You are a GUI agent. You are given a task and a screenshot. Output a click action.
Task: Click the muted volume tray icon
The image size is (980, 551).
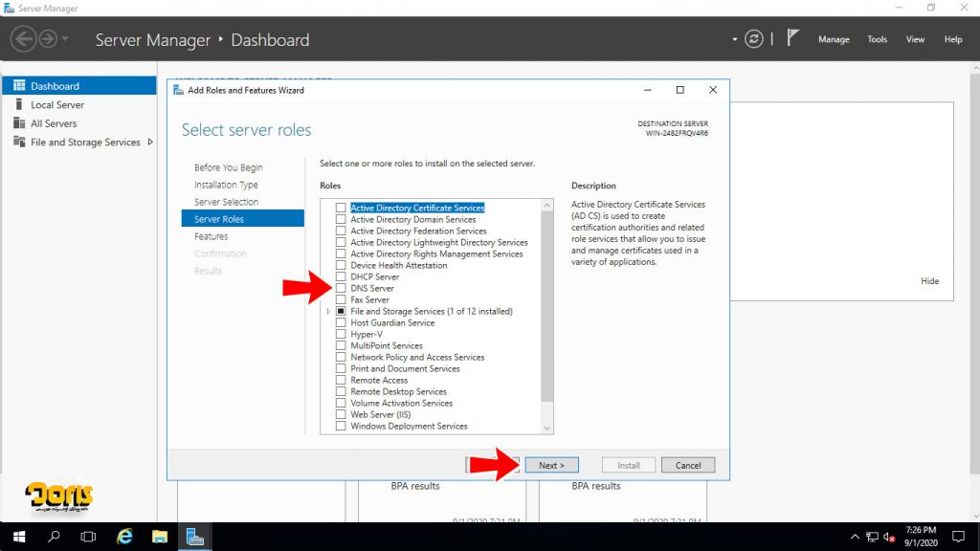pyautogui.click(x=889, y=538)
